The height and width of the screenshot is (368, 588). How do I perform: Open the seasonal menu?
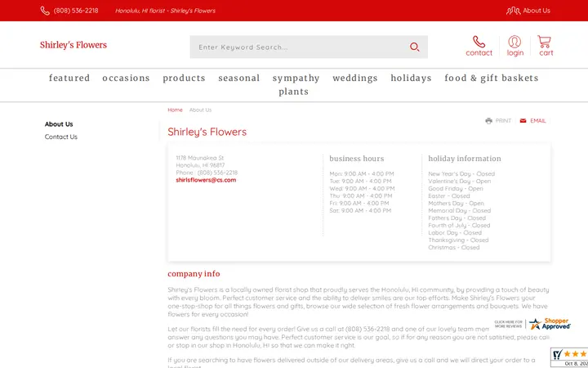point(238,79)
